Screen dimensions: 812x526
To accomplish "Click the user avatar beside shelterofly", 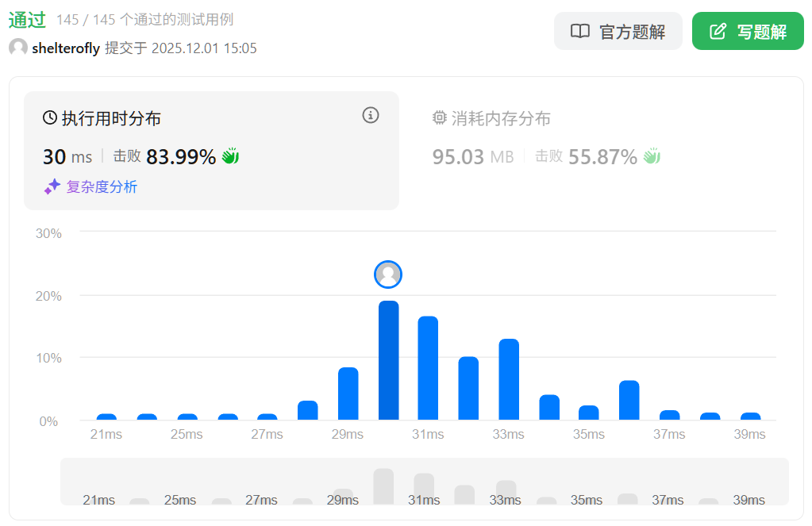I will pos(18,48).
